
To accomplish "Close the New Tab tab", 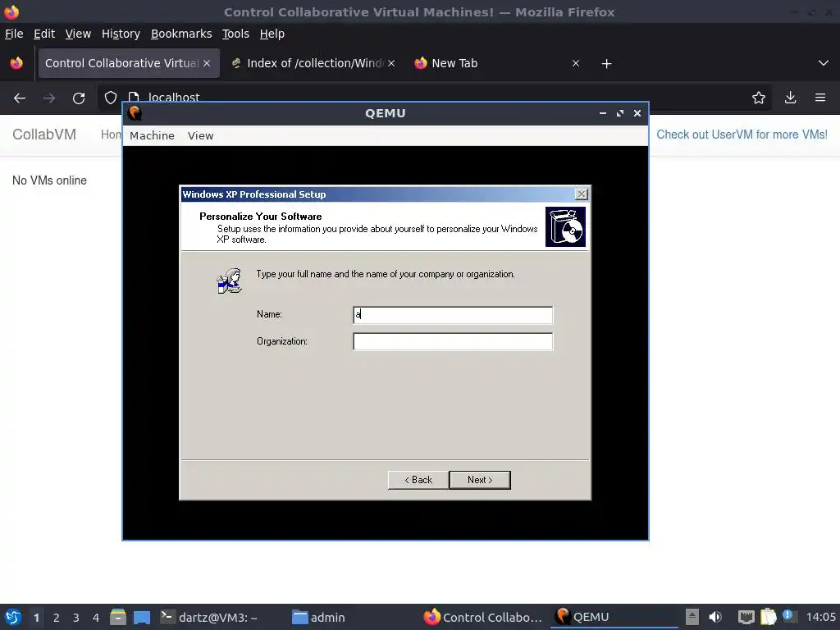I will pyautogui.click(x=576, y=63).
